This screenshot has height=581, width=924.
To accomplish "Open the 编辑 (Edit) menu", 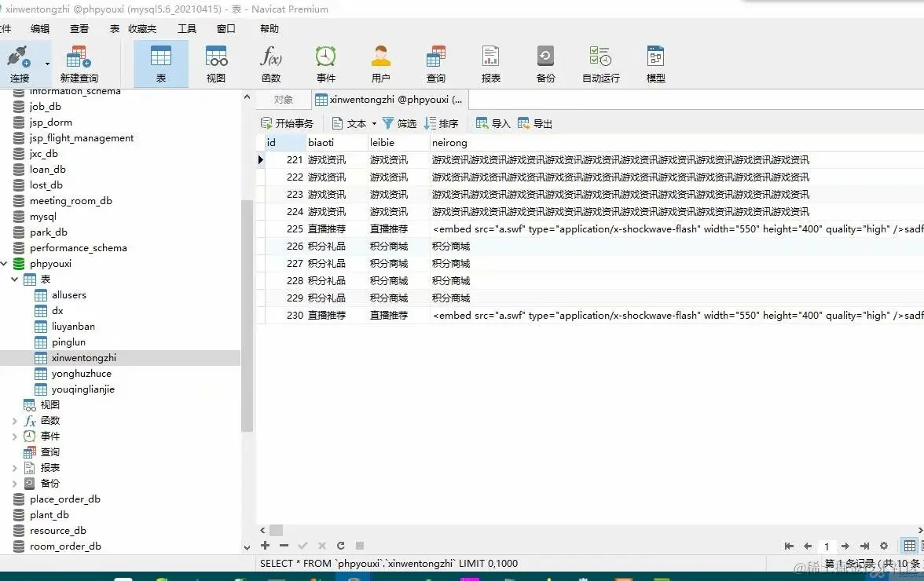I will (x=40, y=28).
